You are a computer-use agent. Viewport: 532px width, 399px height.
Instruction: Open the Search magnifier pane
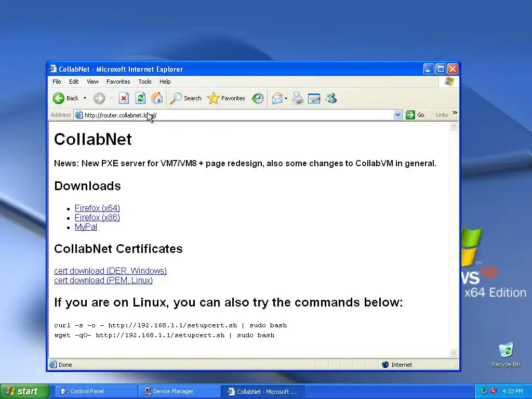coord(185,98)
